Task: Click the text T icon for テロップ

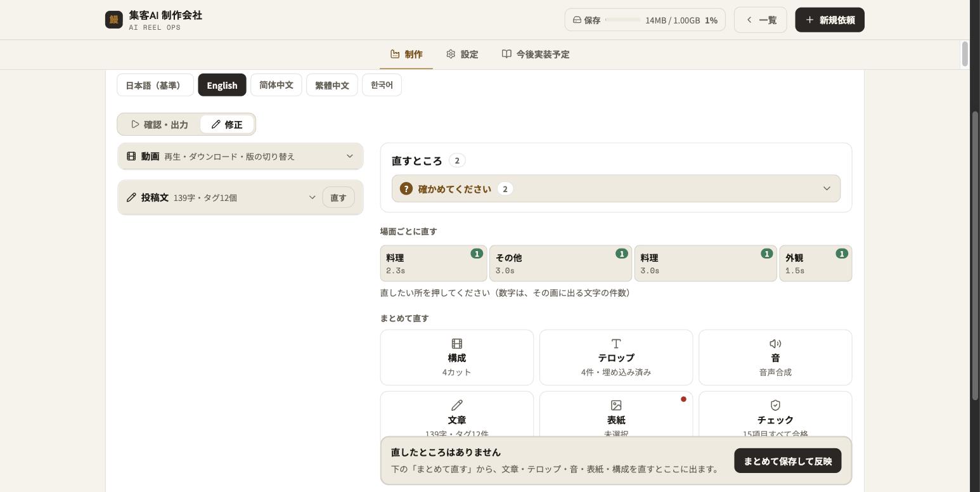Action: point(616,344)
